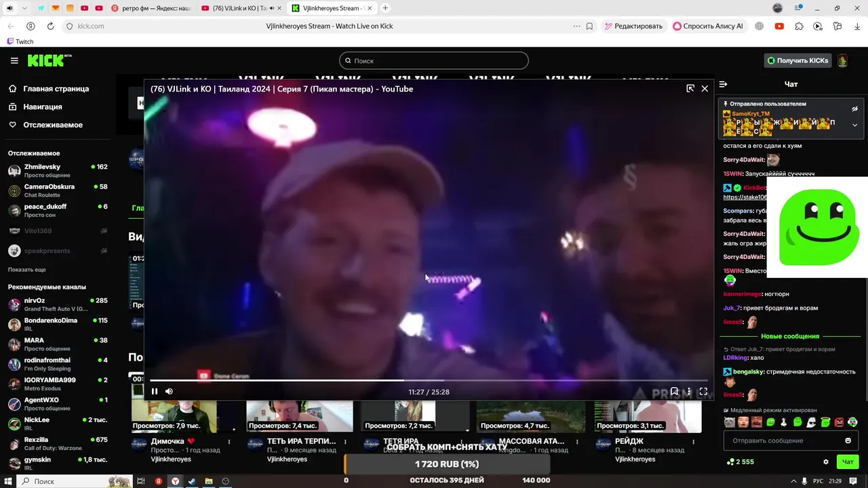Send message with the Чат button
This screenshot has width=868, height=488.
click(x=848, y=462)
